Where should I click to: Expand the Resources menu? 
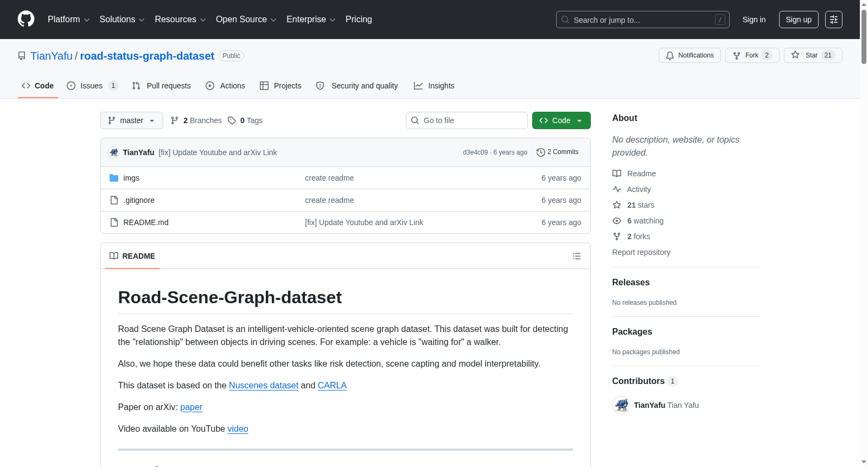181,20
